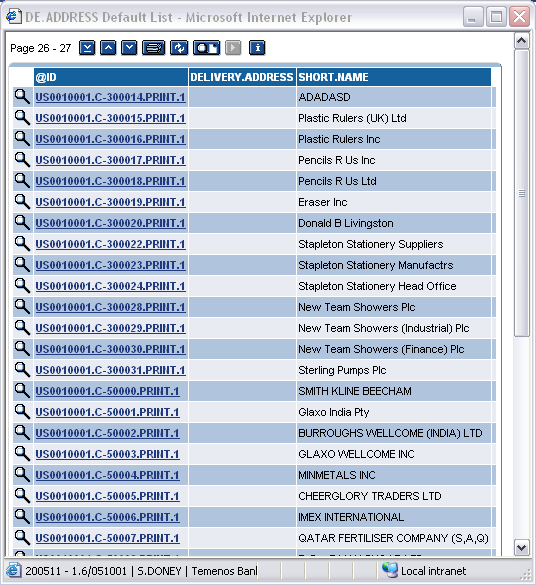This screenshot has height=585, width=536.
Task: Click the scrollbar down arrow
Action: pos(521,548)
